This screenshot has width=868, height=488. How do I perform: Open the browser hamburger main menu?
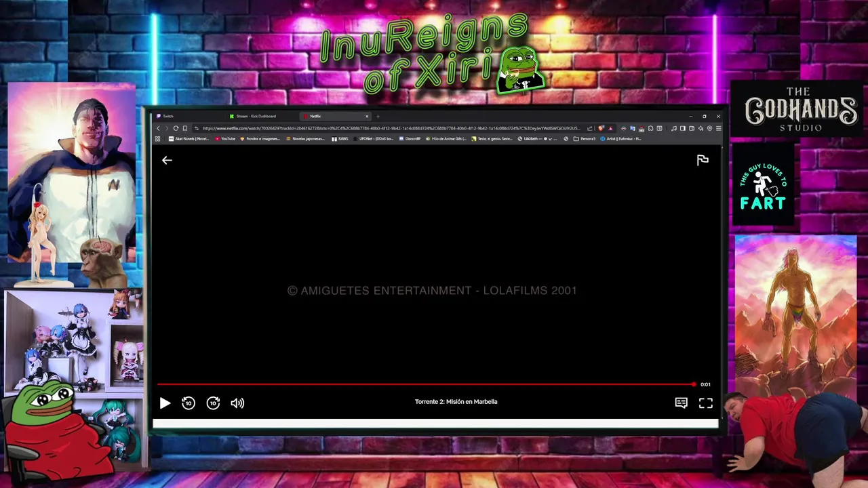(x=719, y=128)
